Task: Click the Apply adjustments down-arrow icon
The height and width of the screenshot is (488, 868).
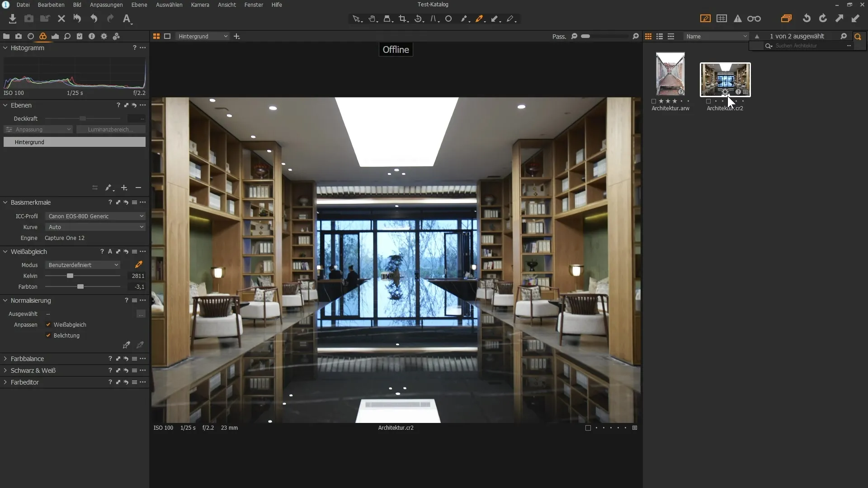Action: coord(855,19)
